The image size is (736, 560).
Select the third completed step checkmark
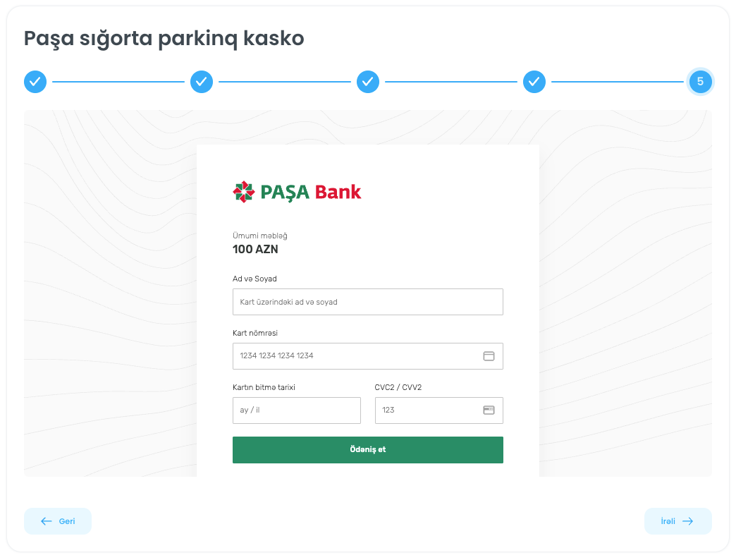[368, 82]
